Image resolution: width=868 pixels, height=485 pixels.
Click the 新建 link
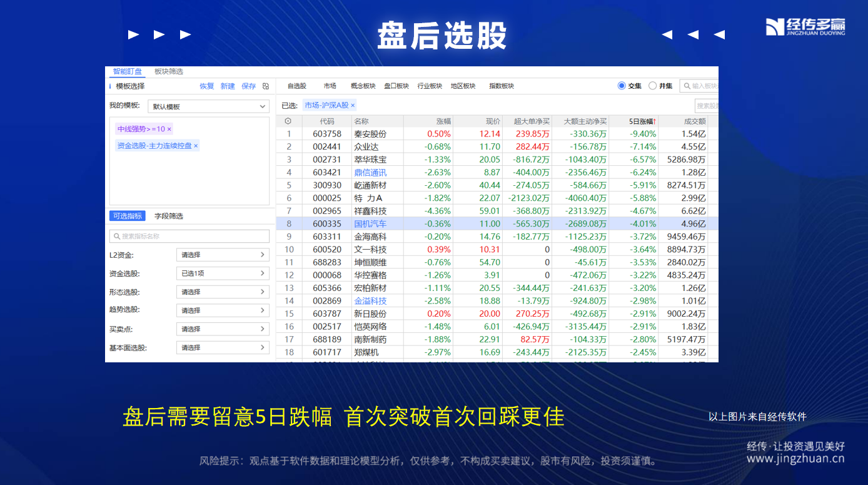coord(228,86)
